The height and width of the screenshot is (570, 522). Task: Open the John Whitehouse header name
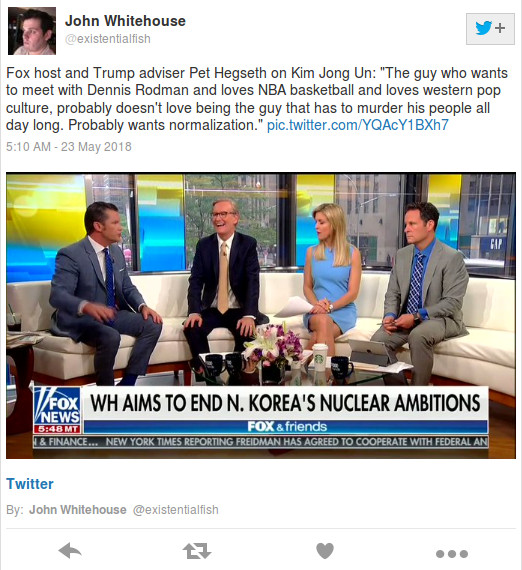[x=125, y=21]
